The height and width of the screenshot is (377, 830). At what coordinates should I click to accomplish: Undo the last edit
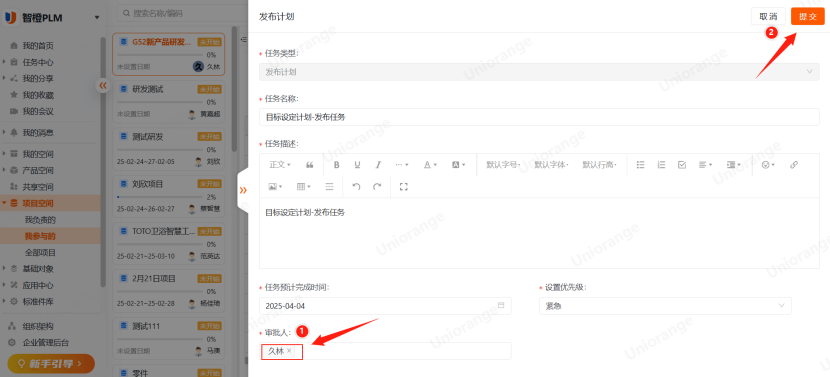tap(356, 186)
